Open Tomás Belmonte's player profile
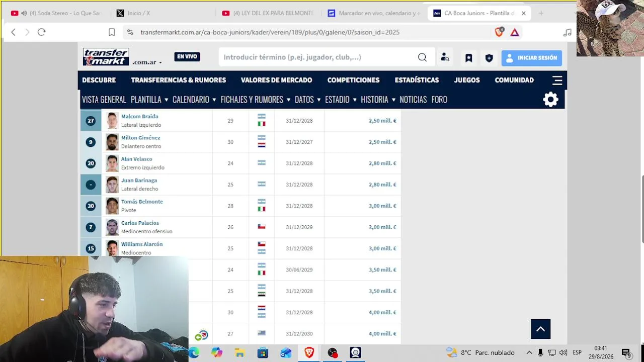 point(142,202)
